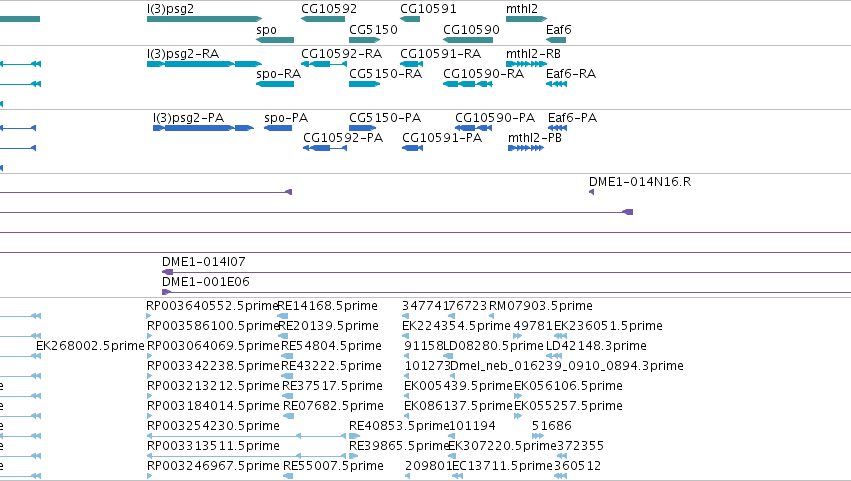This screenshot has height=481, width=851.
Task: Click the EK236051.5prime label
Action: coord(608,326)
